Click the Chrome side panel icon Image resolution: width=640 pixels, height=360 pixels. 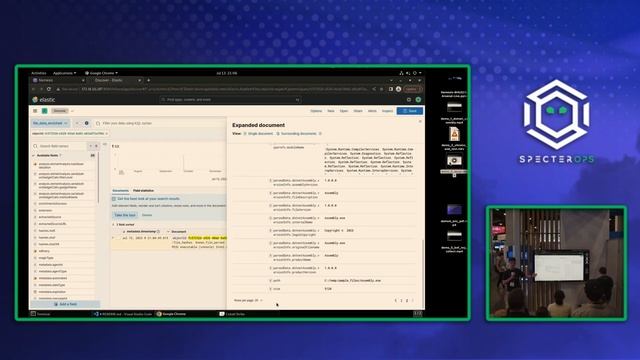pyautogui.click(x=391, y=89)
